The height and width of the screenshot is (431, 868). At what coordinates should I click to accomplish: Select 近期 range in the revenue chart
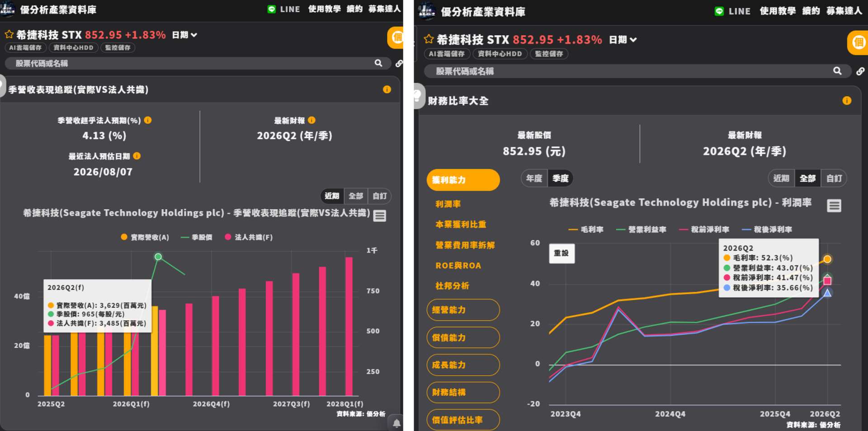click(x=332, y=196)
